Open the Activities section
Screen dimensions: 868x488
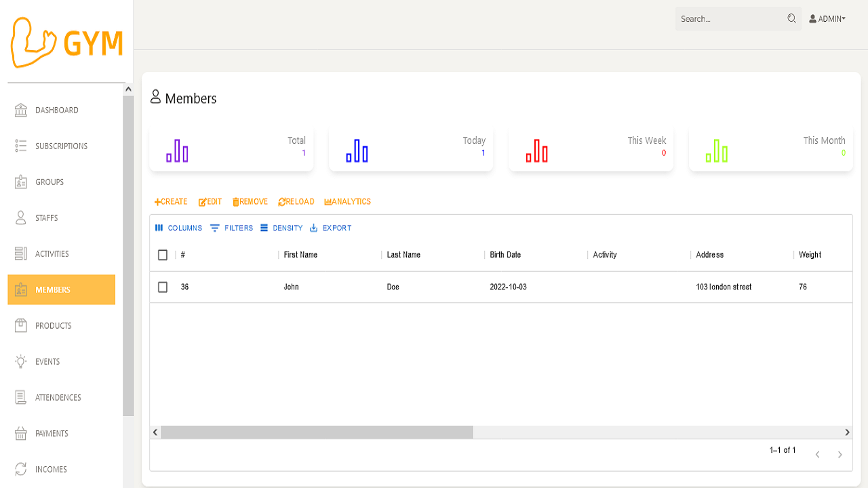click(52, 253)
